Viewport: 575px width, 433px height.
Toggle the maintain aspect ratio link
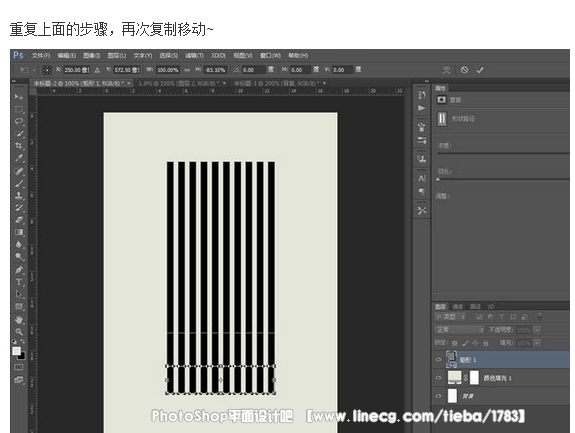click(x=187, y=70)
